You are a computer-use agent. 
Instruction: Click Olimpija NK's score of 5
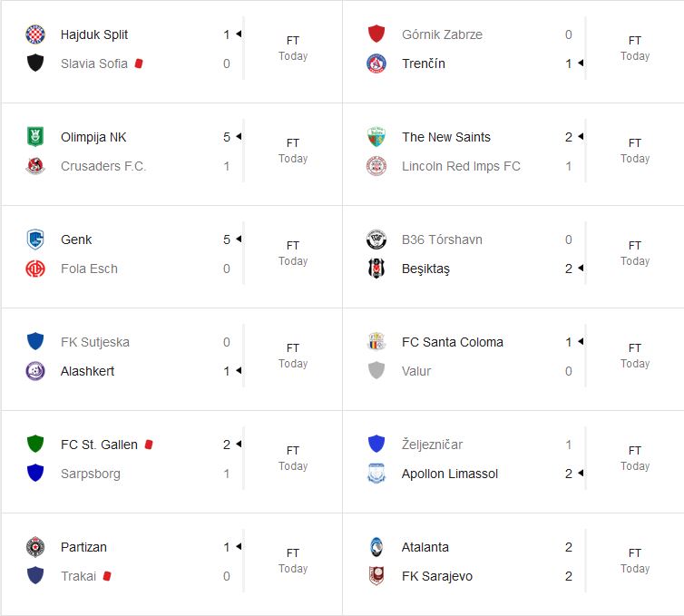[x=227, y=137]
